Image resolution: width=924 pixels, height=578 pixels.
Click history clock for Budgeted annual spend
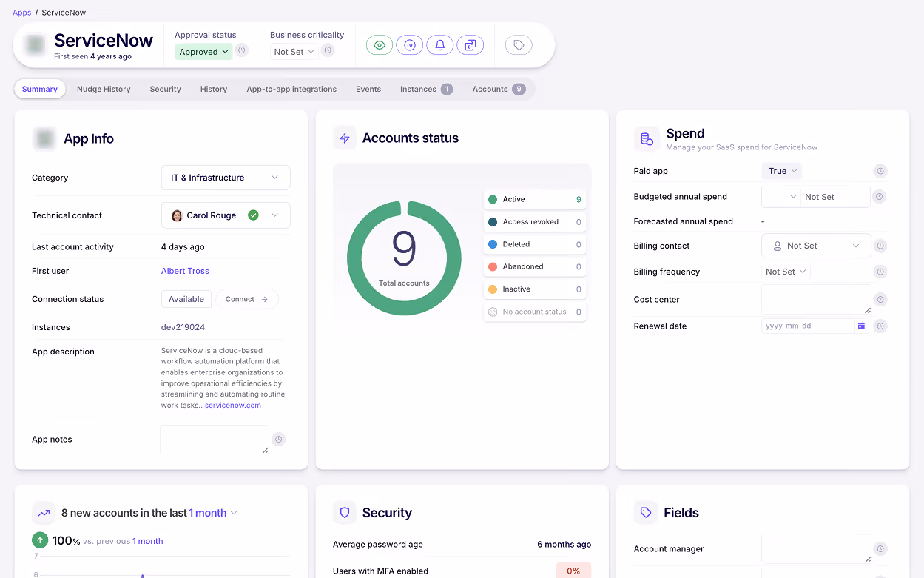879,197
